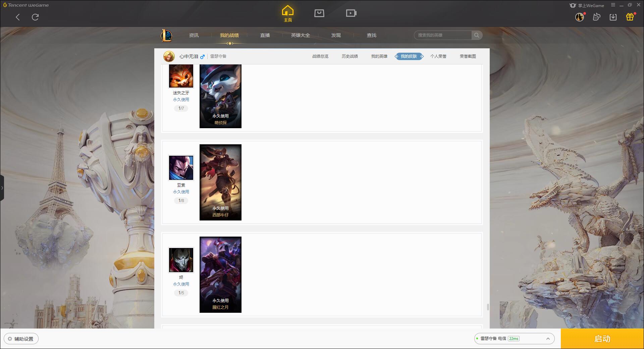
Task: Click 永久使用 under 烬
Action: pyautogui.click(x=181, y=284)
